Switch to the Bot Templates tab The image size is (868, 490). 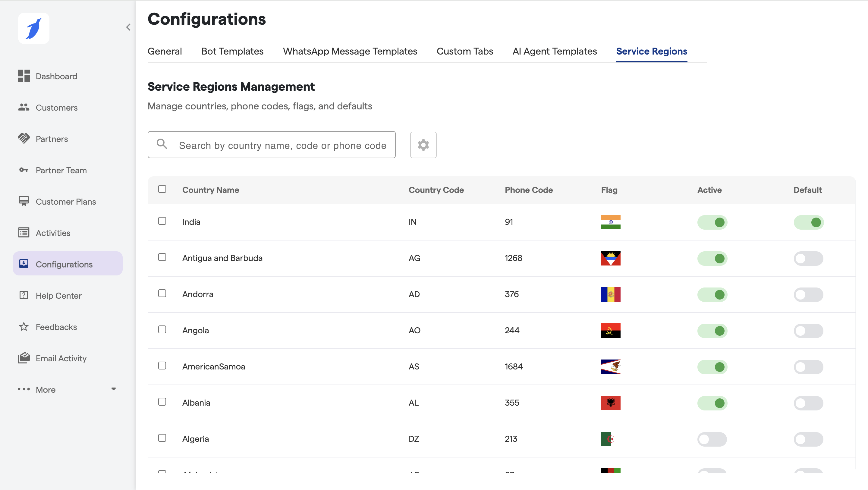pyautogui.click(x=232, y=51)
